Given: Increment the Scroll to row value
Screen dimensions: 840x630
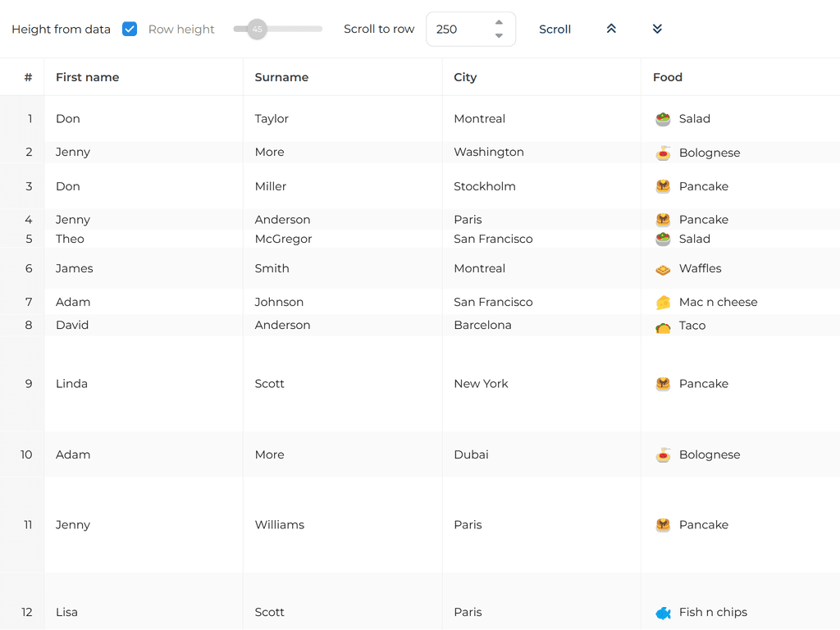Looking at the screenshot, I should pos(499,22).
